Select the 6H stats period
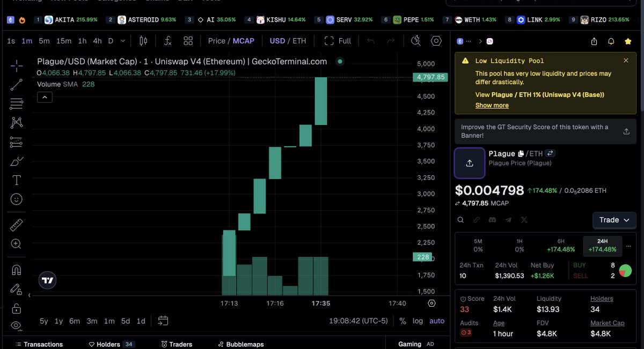The image size is (644, 349). pos(561,246)
